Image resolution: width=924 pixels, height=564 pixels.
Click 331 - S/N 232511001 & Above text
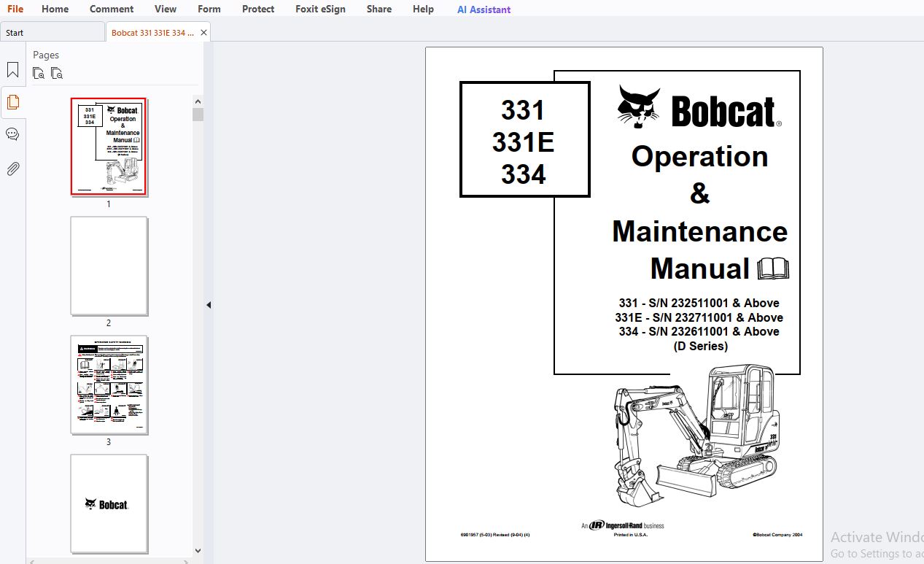[x=699, y=303]
